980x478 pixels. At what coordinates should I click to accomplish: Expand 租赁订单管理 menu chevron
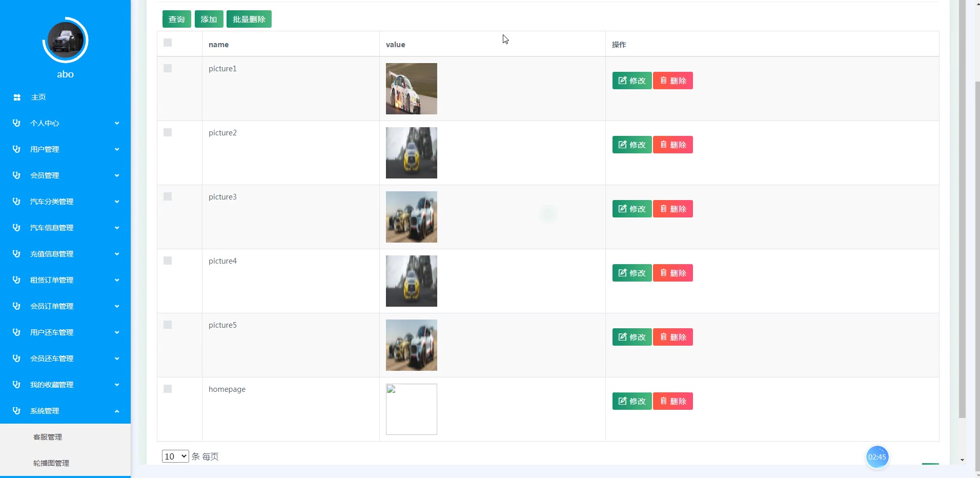tap(117, 280)
